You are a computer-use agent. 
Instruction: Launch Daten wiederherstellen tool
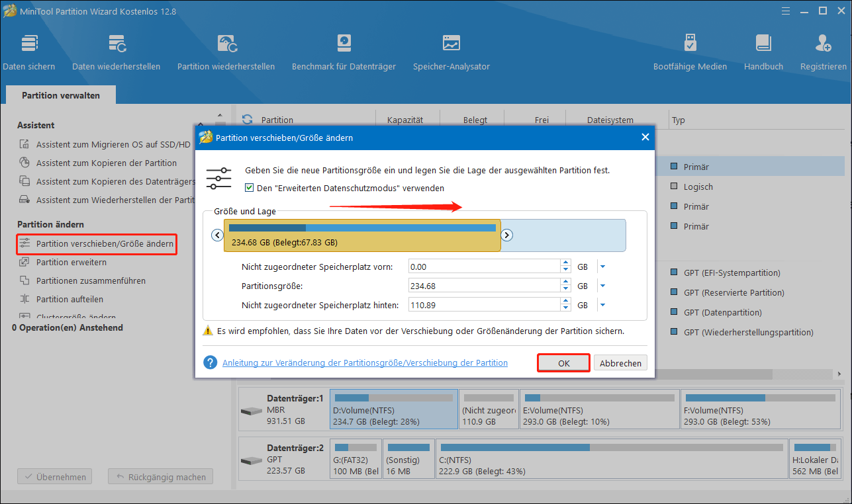click(117, 52)
